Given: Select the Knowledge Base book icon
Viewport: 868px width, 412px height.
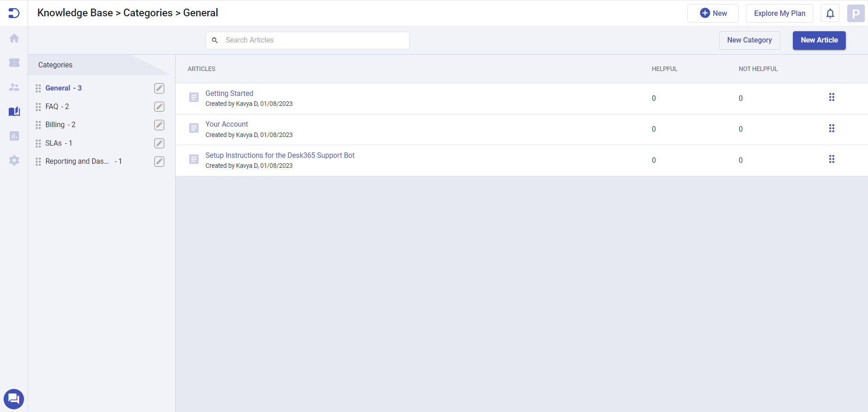Looking at the screenshot, I should (14, 112).
